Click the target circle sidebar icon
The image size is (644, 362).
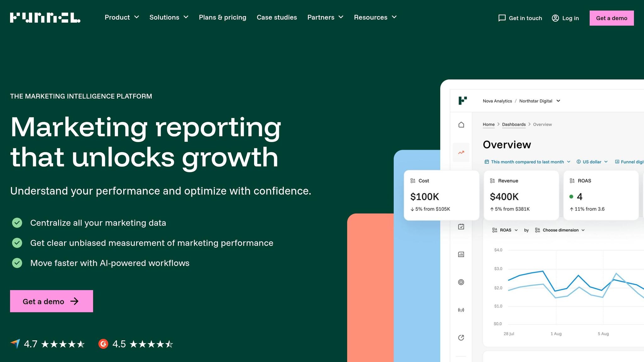point(461,282)
